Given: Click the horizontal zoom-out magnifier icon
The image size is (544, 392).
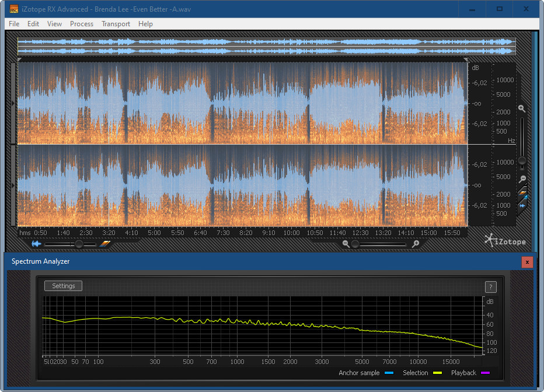Looking at the screenshot, I should tap(346, 244).
